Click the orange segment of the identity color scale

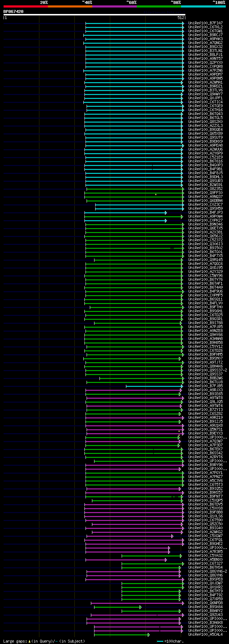click(x=70, y=6)
